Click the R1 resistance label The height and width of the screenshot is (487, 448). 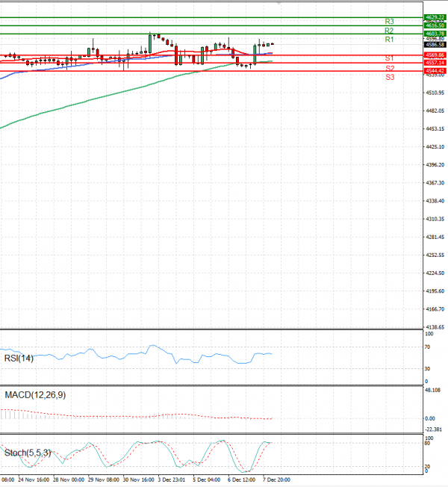389,40
